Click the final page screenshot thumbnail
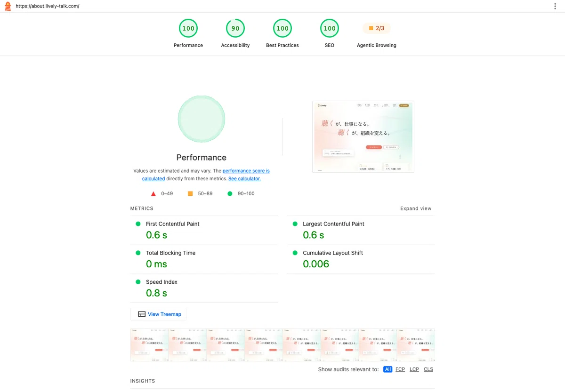This screenshot has width=565, height=392. click(363, 137)
